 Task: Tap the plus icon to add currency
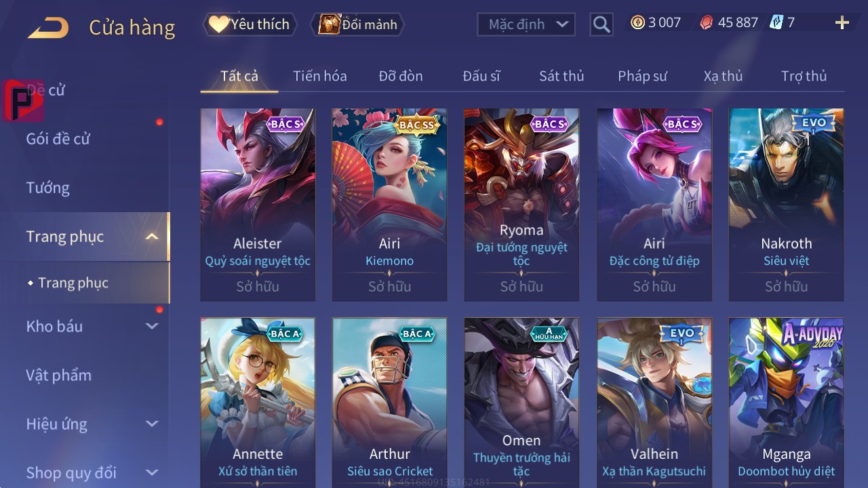pos(842,23)
